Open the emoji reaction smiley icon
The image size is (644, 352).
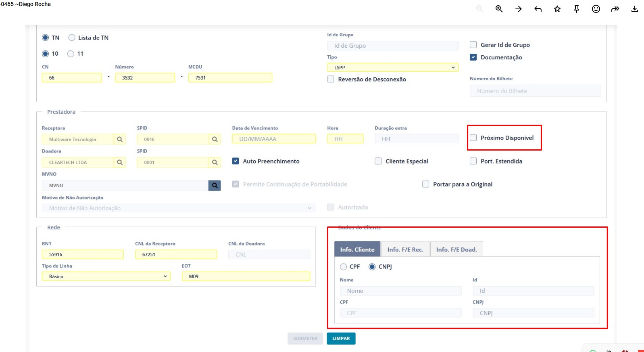(x=596, y=9)
